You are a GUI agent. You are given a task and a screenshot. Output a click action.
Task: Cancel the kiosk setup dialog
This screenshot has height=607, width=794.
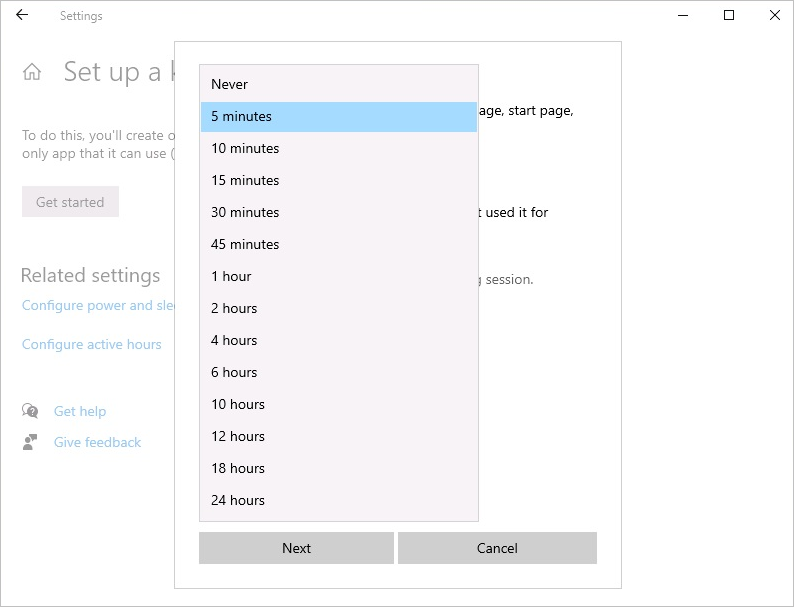(497, 548)
